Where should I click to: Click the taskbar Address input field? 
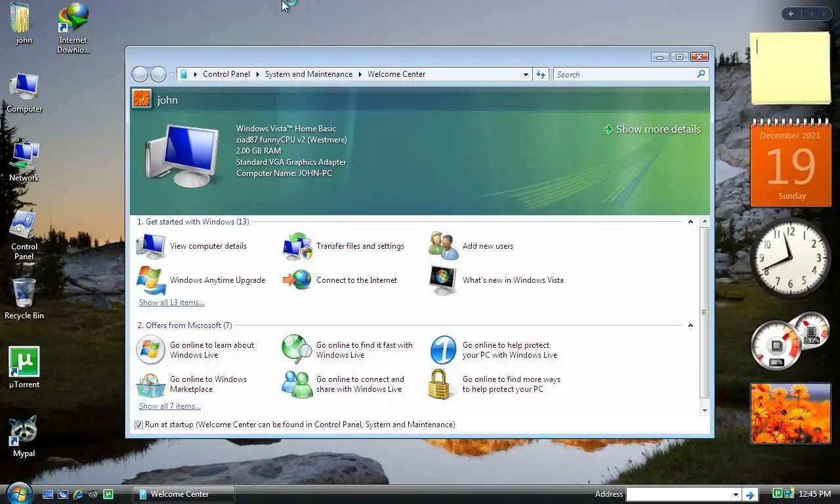[x=679, y=494]
